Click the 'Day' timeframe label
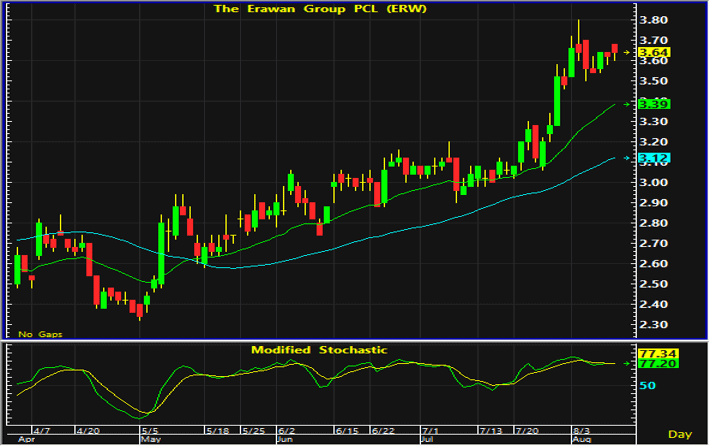710x446 pixels. tap(680, 434)
